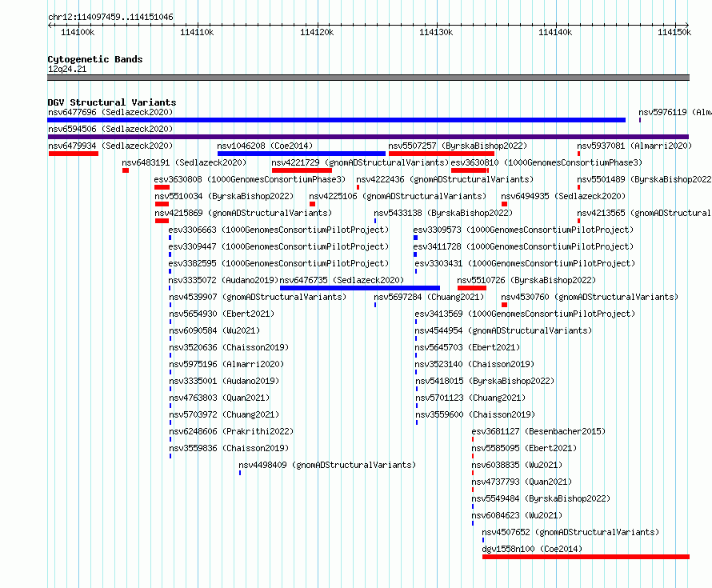
Task: Click nsv5703972 (Chuang2021) label
Action: pos(224,414)
